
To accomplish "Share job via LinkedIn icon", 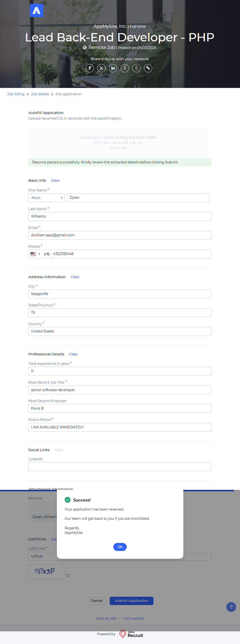I will tap(113, 68).
